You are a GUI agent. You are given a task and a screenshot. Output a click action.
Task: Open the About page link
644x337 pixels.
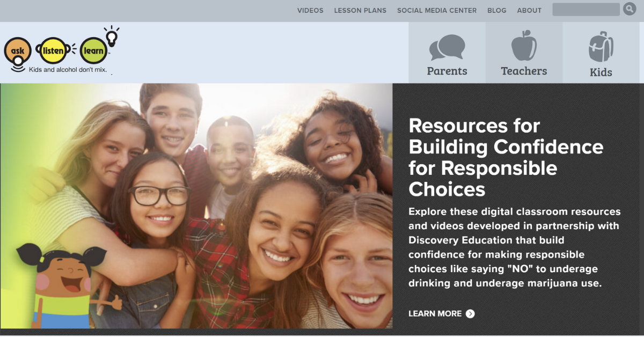point(529,10)
